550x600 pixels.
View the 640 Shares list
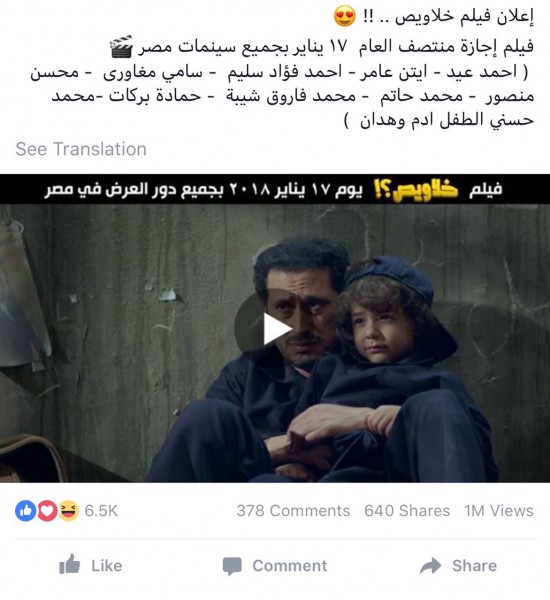407,511
